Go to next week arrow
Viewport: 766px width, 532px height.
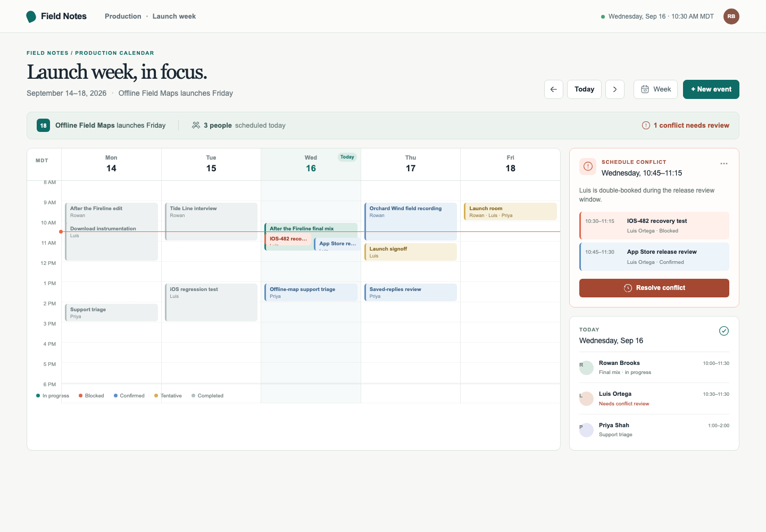click(615, 89)
